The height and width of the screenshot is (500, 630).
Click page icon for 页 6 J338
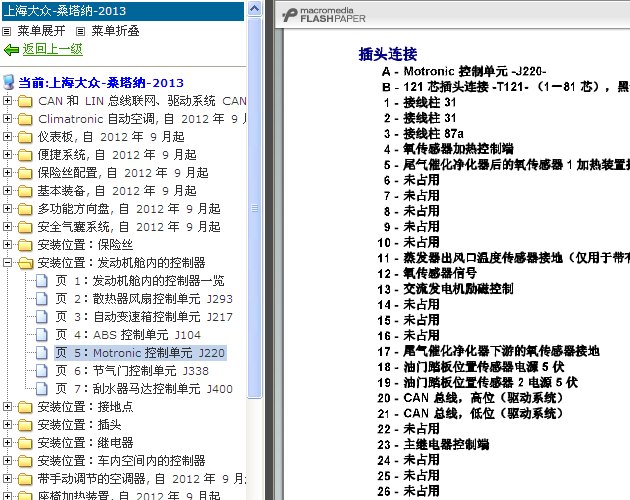click(x=41, y=371)
